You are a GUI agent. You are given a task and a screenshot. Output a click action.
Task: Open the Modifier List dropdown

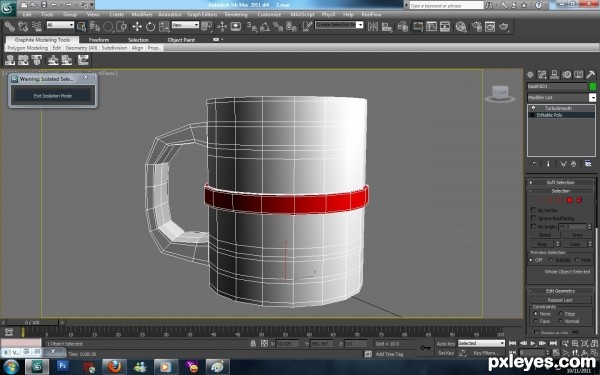(x=592, y=98)
